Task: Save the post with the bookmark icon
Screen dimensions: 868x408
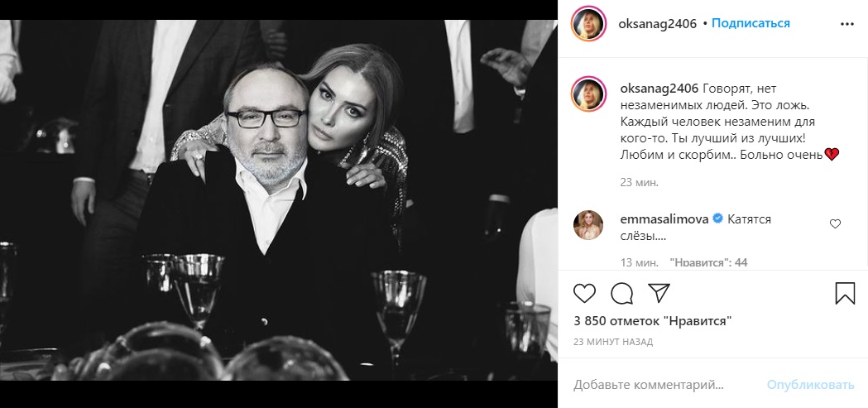Action: [x=845, y=294]
